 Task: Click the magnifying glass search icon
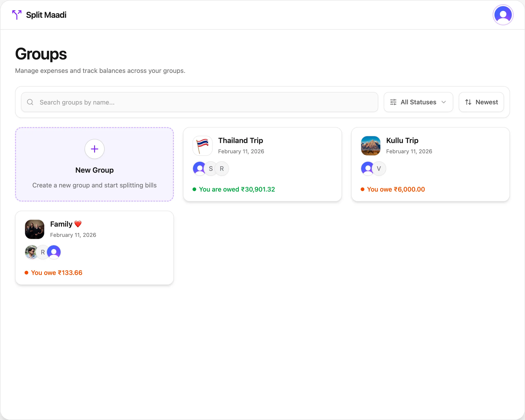30,102
